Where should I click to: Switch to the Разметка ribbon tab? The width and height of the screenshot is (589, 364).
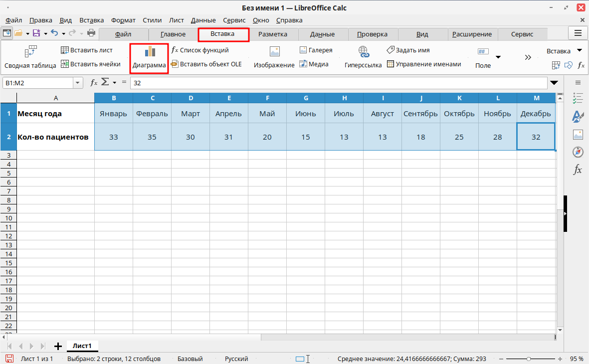[x=272, y=34]
